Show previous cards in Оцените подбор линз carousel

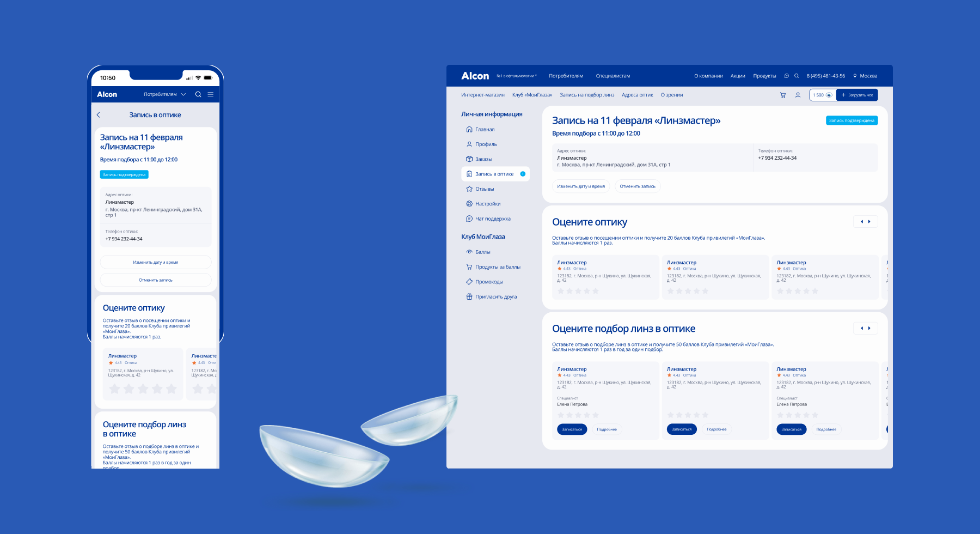point(861,328)
